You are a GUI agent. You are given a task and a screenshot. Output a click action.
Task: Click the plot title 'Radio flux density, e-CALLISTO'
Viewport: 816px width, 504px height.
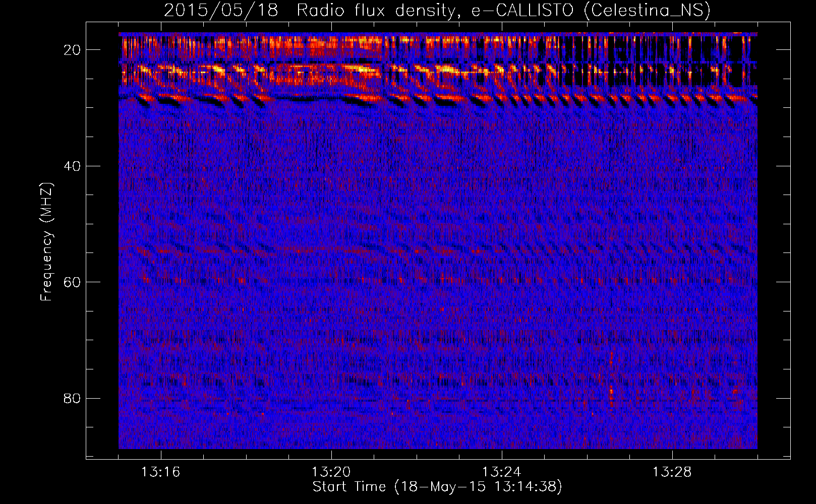435,11
